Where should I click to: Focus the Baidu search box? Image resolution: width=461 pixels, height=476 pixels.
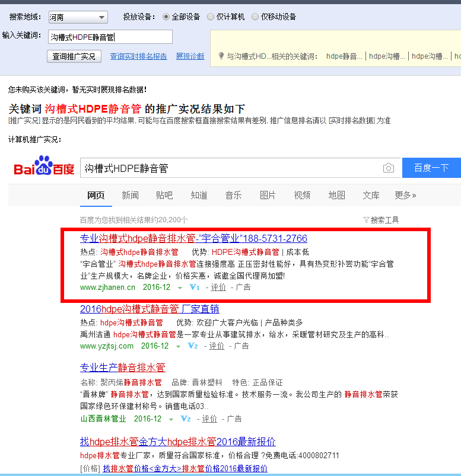tap(240, 168)
